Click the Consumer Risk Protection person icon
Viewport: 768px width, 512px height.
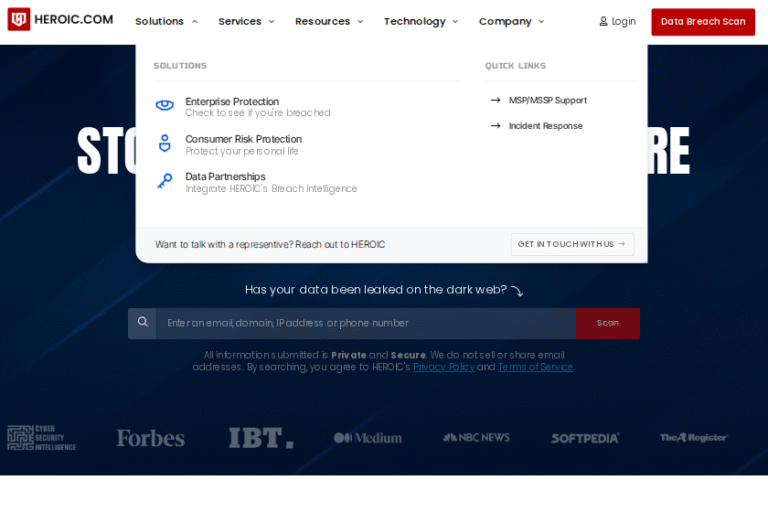click(165, 144)
